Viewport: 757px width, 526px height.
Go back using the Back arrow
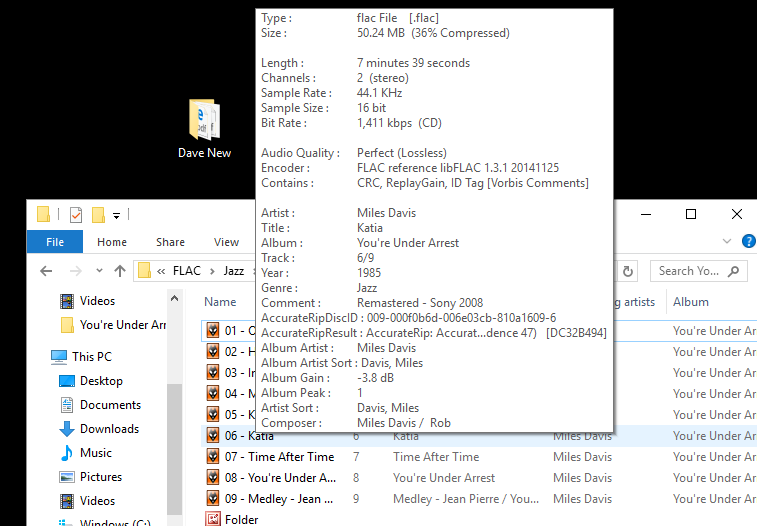[46, 271]
